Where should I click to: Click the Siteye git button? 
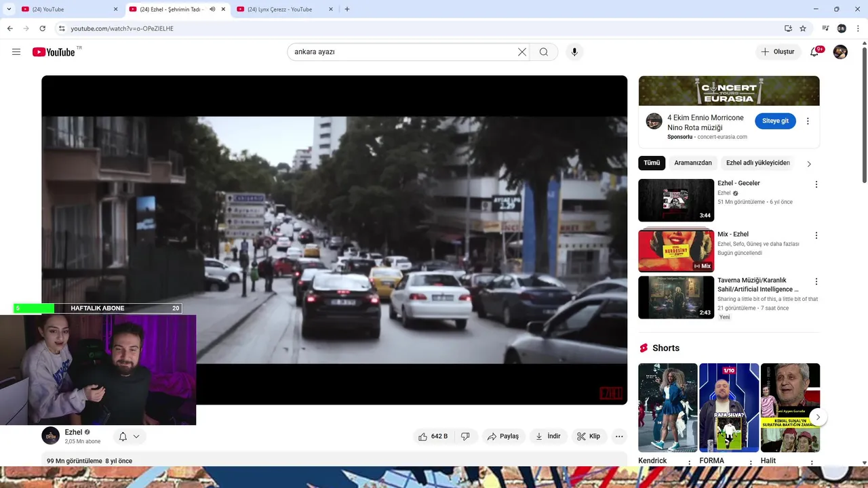(775, 121)
